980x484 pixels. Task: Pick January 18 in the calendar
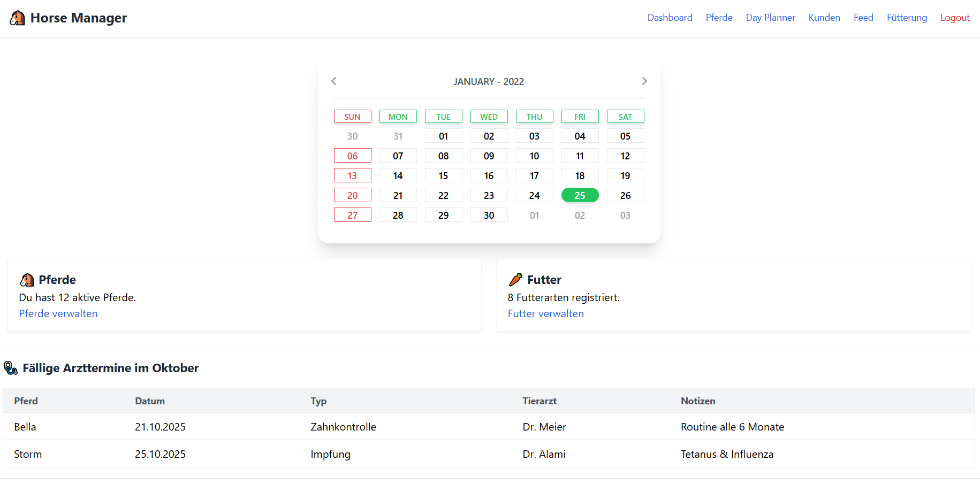(580, 175)
